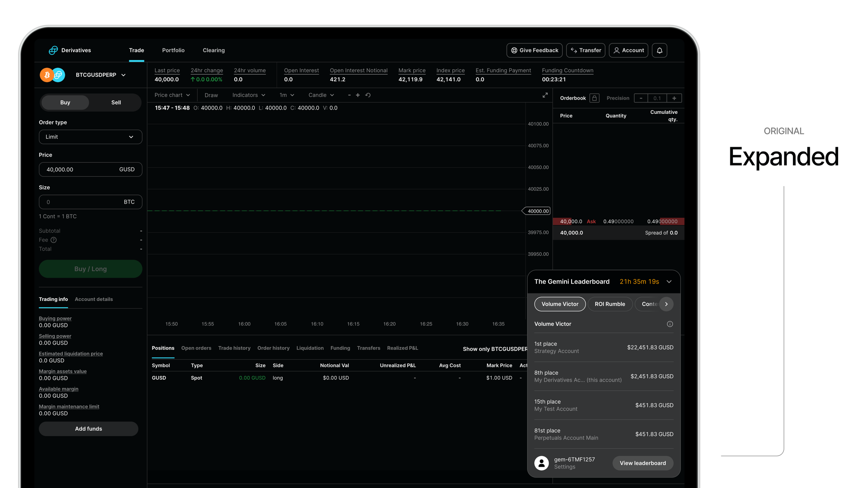
Task: Open the Open orders tab
Action: (x=196, y=348)
